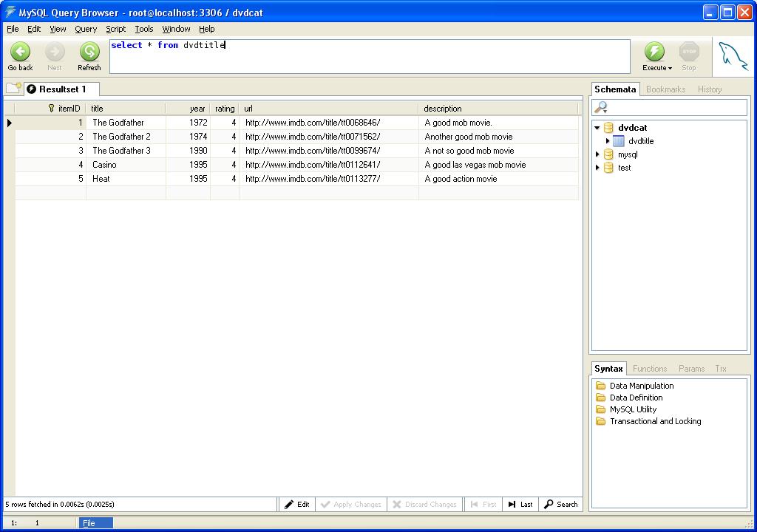The width and height of the screenshot is (757, 532).
Task: Select the cell 'The Godfather 2'
Action: [126, 137]
